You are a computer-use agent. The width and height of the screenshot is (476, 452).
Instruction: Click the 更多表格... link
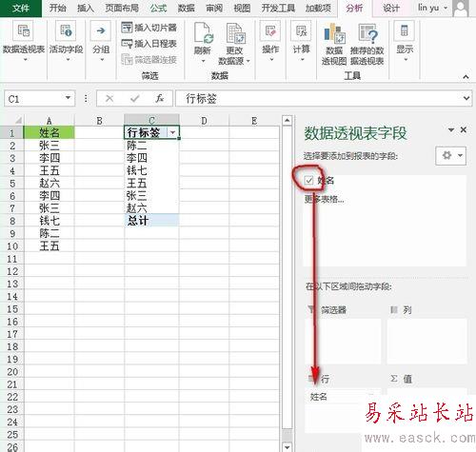click(324, 199)
